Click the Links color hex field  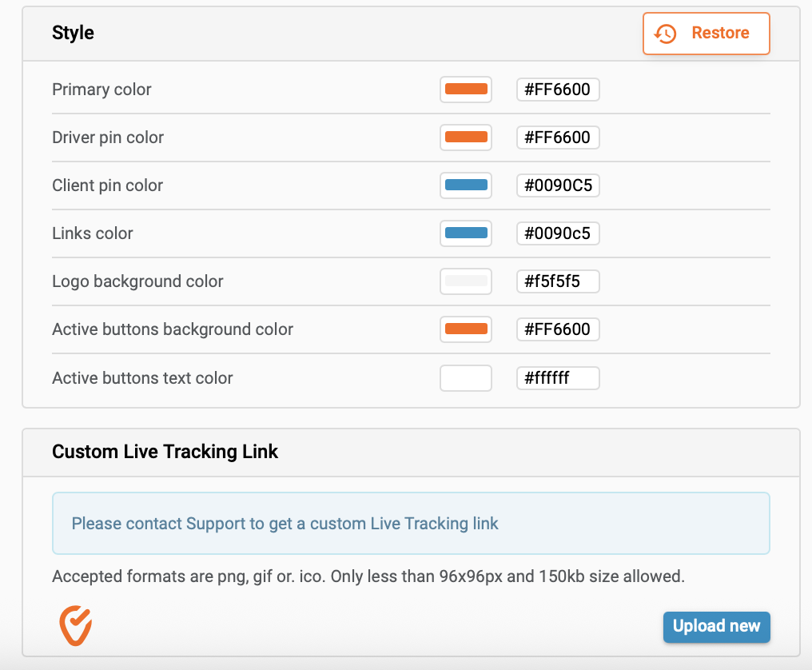click(x=558, y=233)
